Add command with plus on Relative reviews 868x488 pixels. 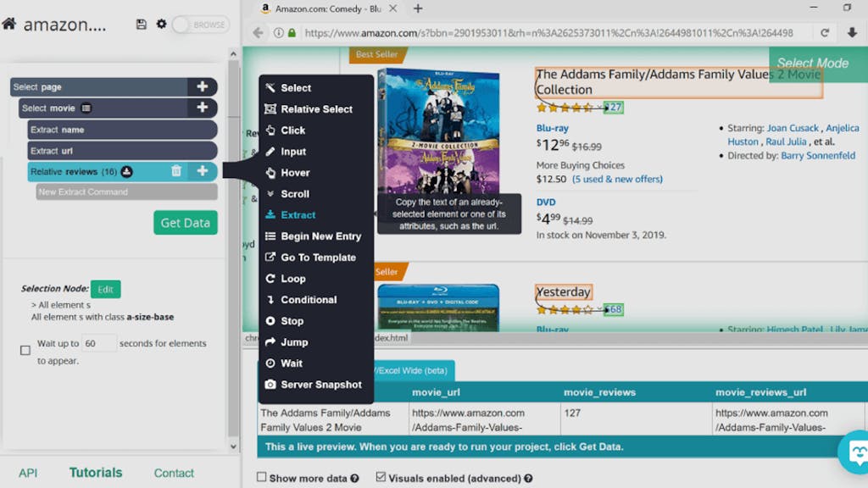point(202,171)
